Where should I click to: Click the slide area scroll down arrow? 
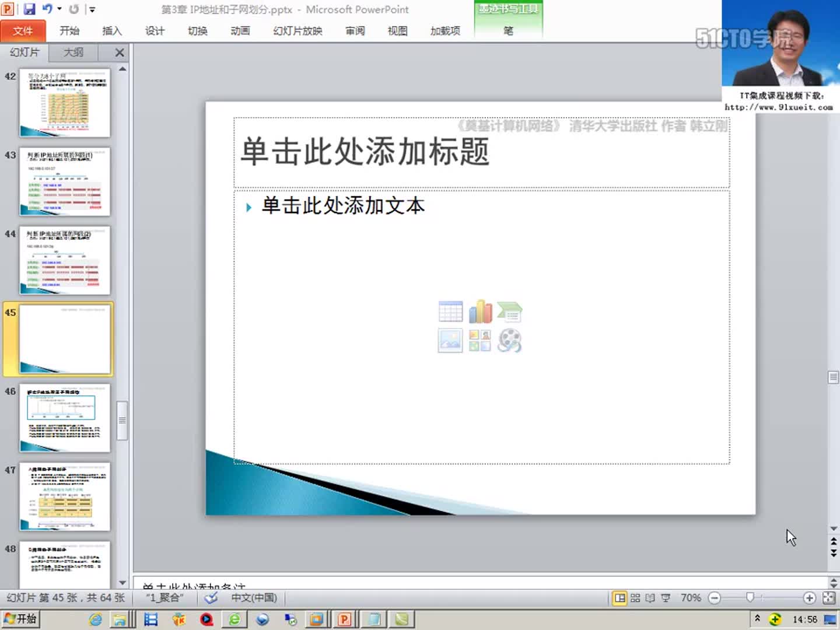pos(834,528)
